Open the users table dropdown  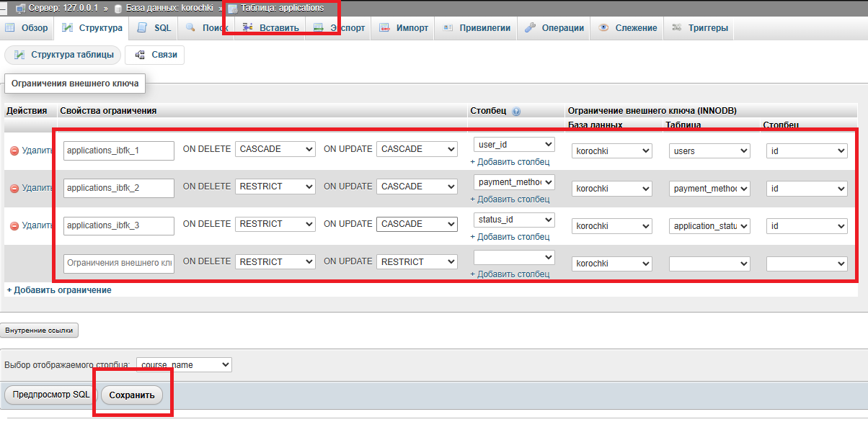point(709,151)
